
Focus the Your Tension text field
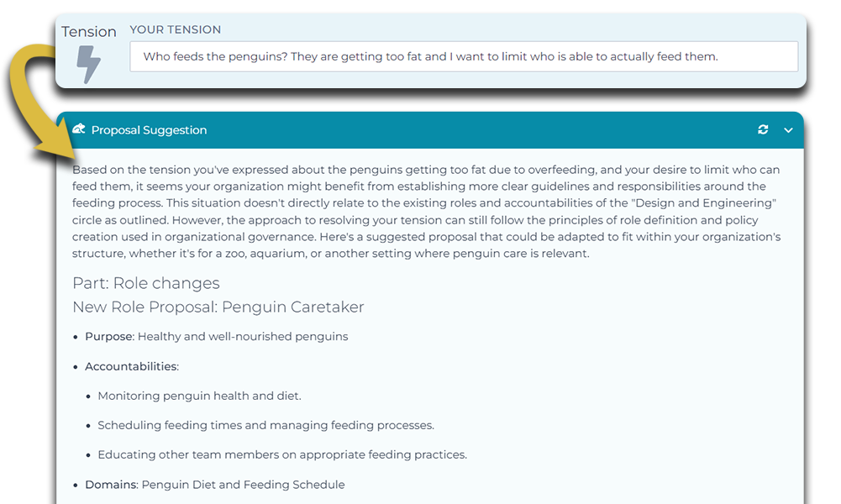tap(463, 57)
